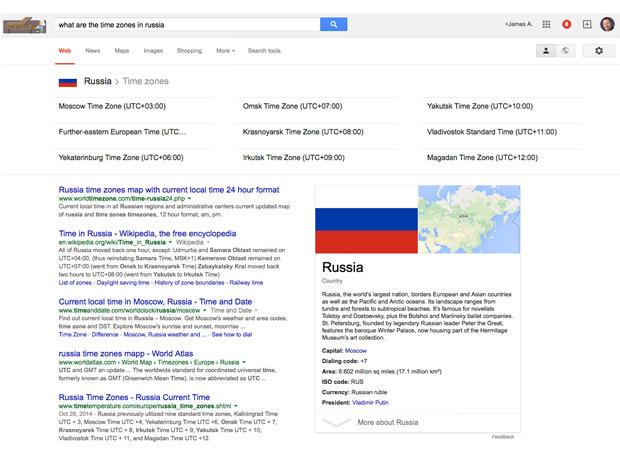Expand Wikipedia source label dropdown arrow
Viewport: 620px width, 465px height.
[x=208, y=242]
